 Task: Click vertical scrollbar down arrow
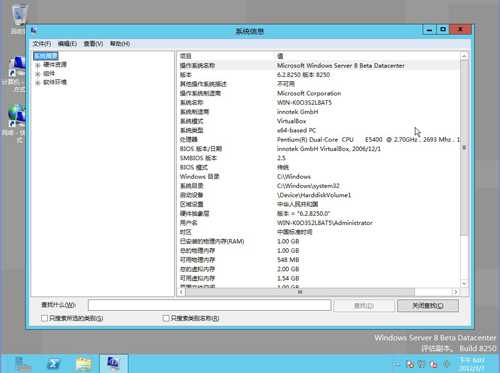464,284
